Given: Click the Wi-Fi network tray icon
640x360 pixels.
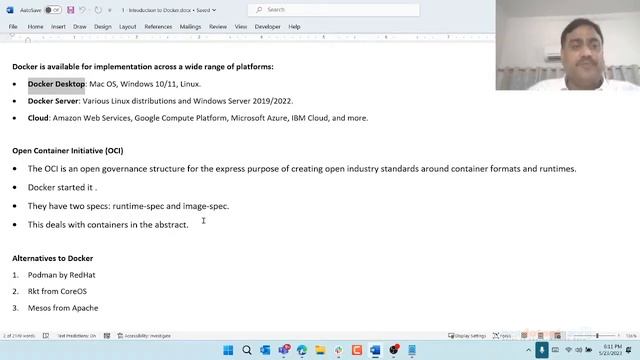Looking at the screenshot, I should 568,350.
